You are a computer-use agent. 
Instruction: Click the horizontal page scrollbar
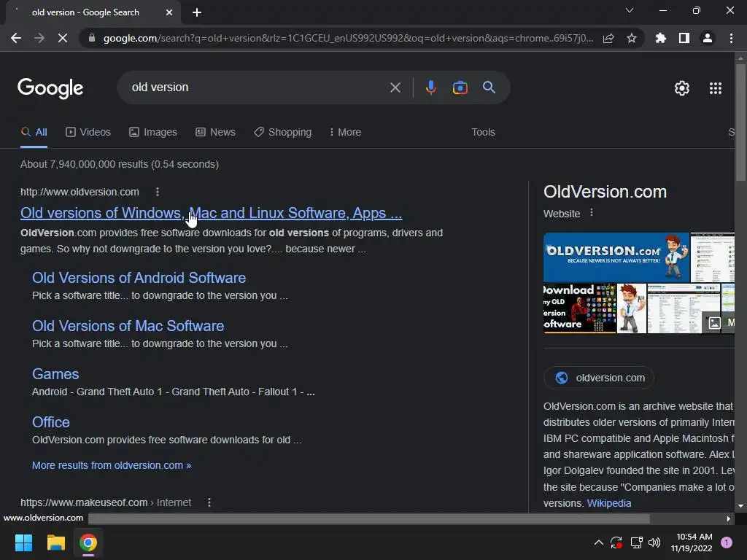(x=368, y=518)
